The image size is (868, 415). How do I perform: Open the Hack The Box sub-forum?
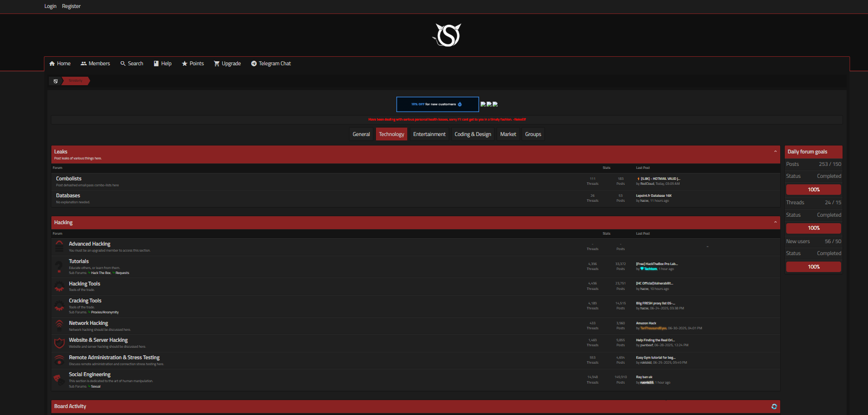tap(101, 273)
